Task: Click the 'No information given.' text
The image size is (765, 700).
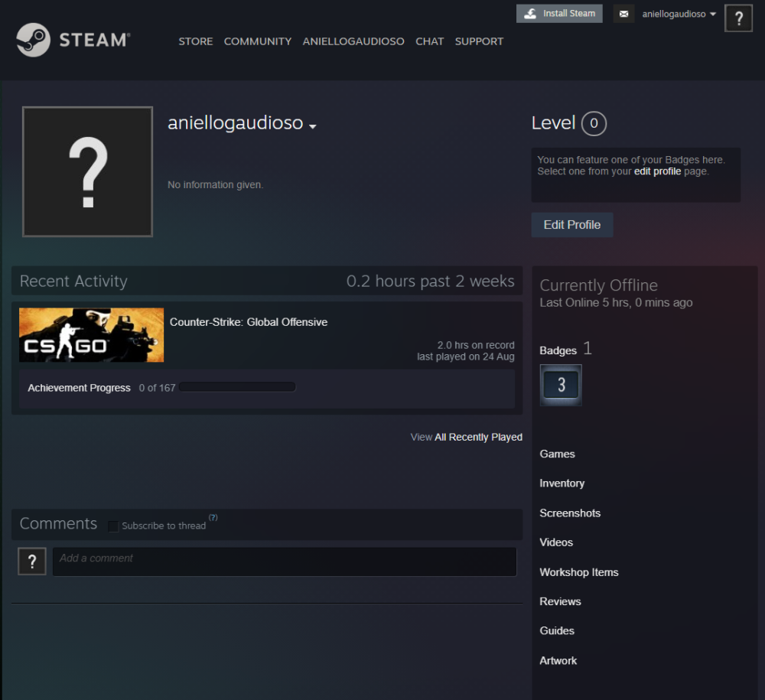Action: [215, 185]
